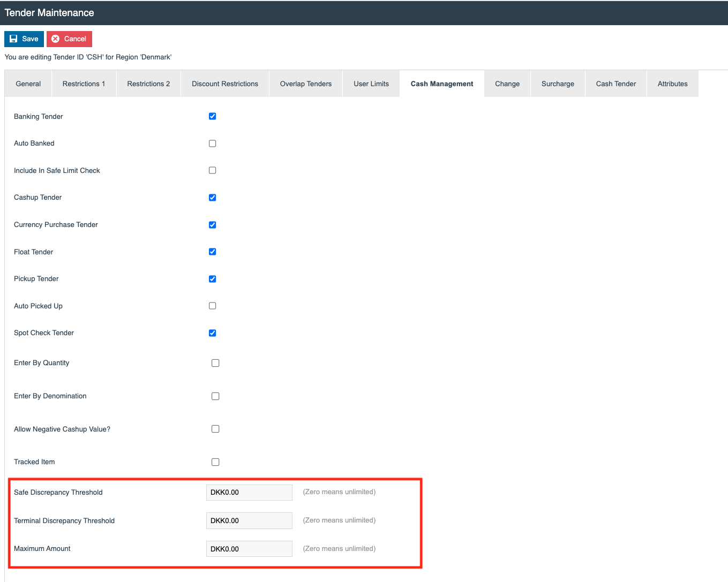Click the Save button

(x=24, y=39)
